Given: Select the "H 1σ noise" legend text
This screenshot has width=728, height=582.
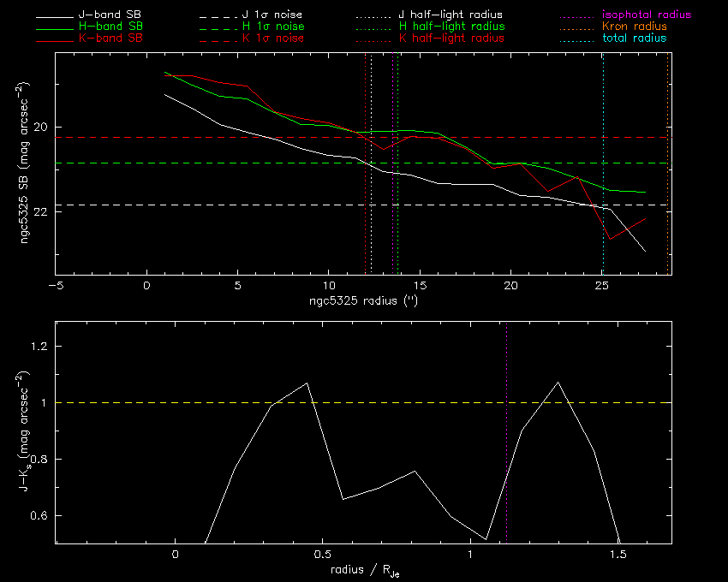Looking at the screenshot, I should (x=273, y=27).
